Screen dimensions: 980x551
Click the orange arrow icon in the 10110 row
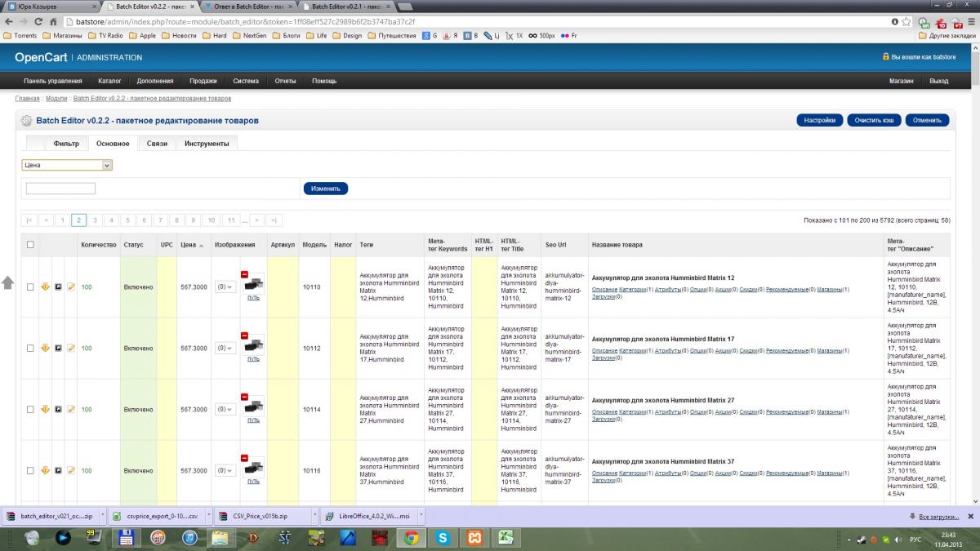tap(46, 287)
